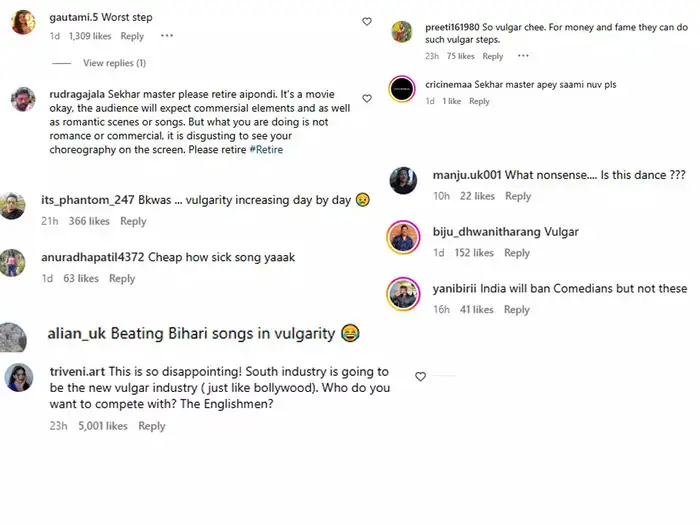Reply to triveni.art's comment
This screenshot has width=700, height=525.
pos(152,426)
